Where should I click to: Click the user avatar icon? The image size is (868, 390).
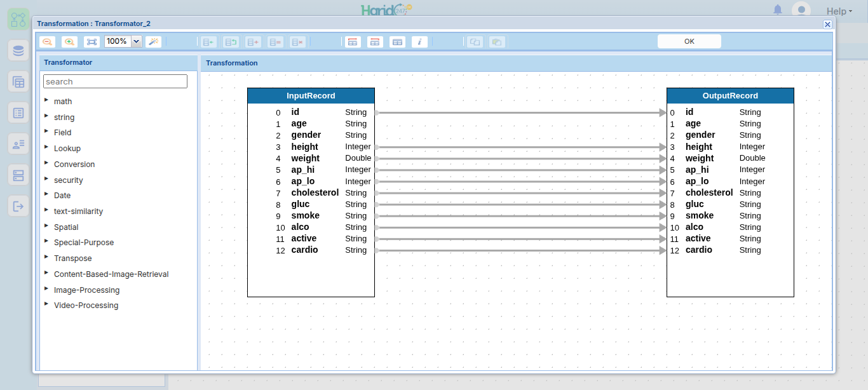point(801,10)
